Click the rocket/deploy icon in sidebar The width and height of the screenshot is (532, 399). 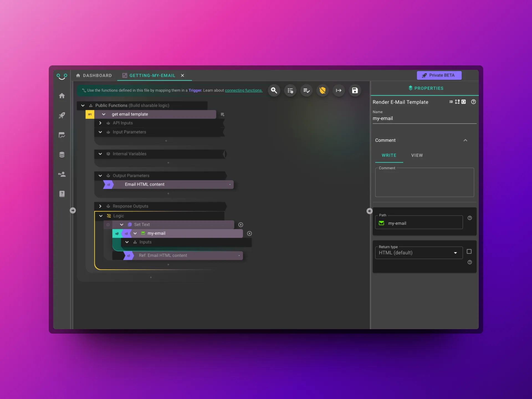tap(62, 115)
